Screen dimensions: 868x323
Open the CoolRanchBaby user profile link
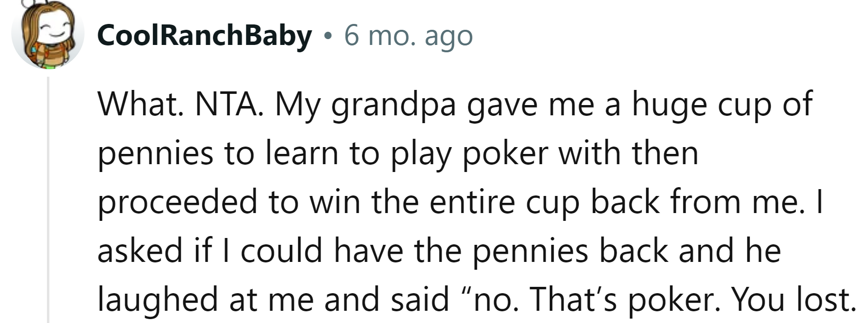pyautogui.click(x=204, y=36)
